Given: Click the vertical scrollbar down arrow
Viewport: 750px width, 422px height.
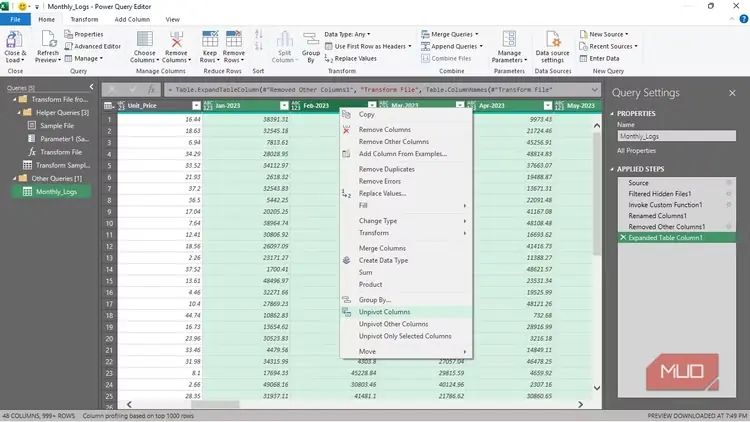Looking at the screenshot, I should click(x=596, y=388).
